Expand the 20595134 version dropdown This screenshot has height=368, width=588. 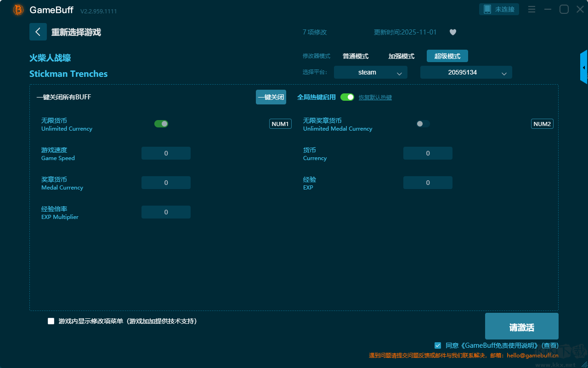click(x=466, y=72)
